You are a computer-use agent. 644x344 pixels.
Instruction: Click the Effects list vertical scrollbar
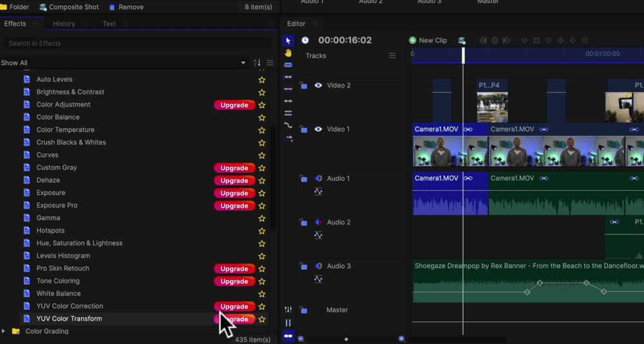click(x=274, y=177)
